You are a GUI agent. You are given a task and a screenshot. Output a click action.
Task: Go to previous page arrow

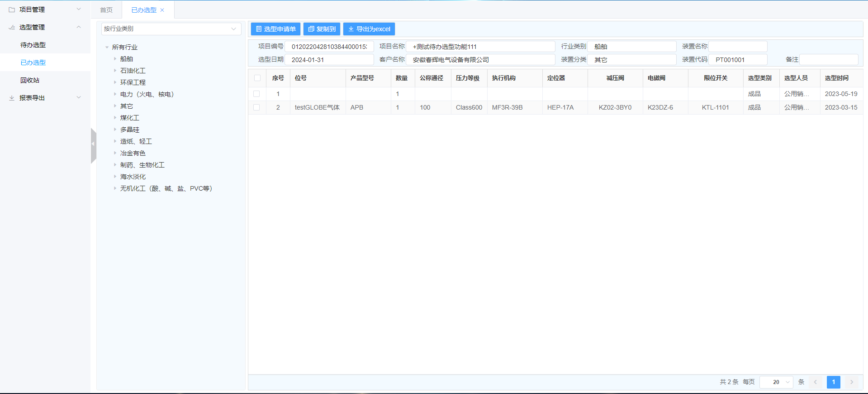[816, 382]
